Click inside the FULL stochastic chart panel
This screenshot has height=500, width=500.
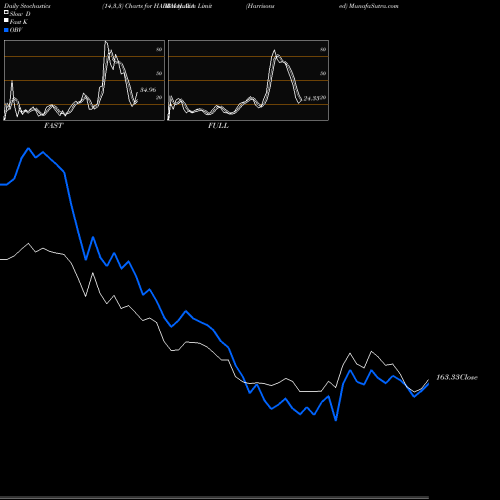point(248,80)
